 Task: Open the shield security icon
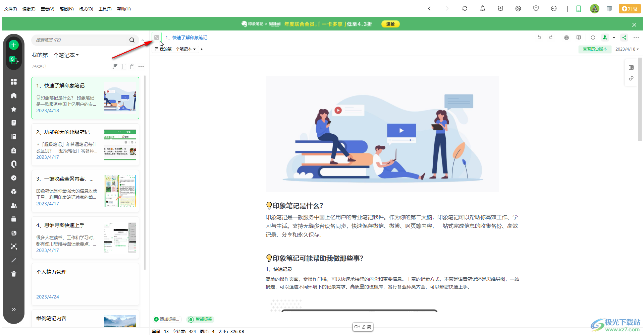[x=536, y=9]
